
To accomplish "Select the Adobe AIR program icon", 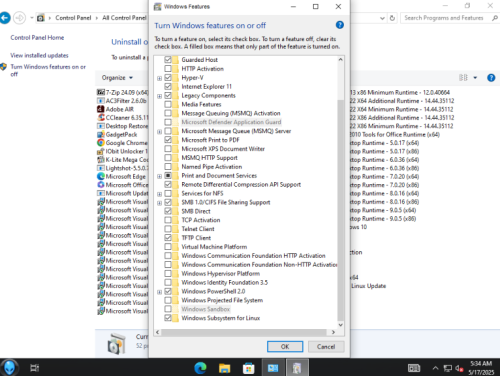I will point(101,109).
